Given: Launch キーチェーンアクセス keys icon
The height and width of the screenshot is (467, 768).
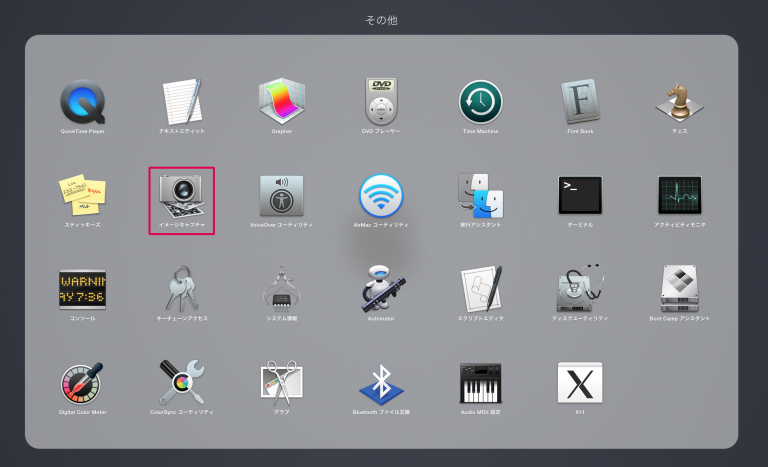Looking at the screenshot, I should 182,289.
